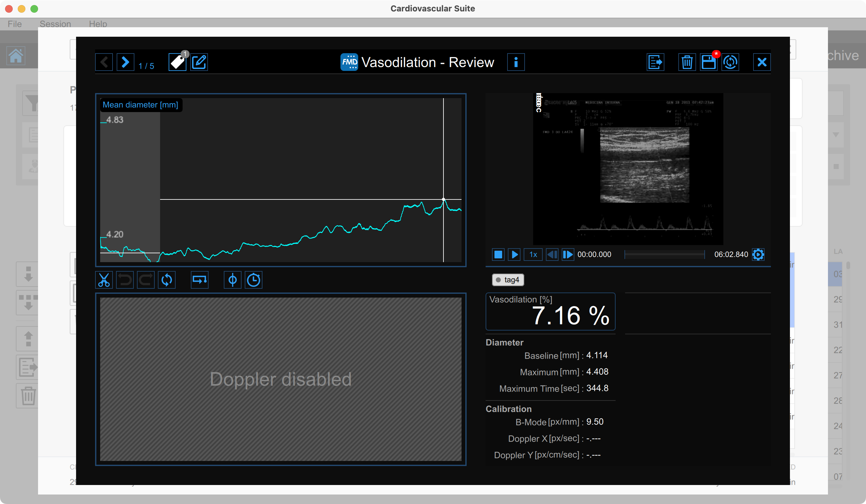Screen dimensions: 866x504
Task: Change the 1x playback speed
Action: [533, 255]
